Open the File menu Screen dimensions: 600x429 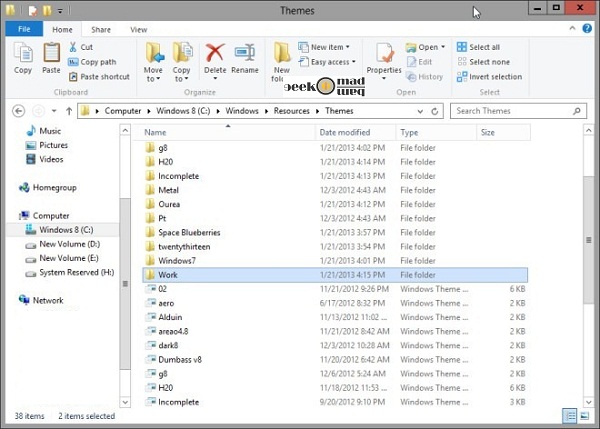24,29
